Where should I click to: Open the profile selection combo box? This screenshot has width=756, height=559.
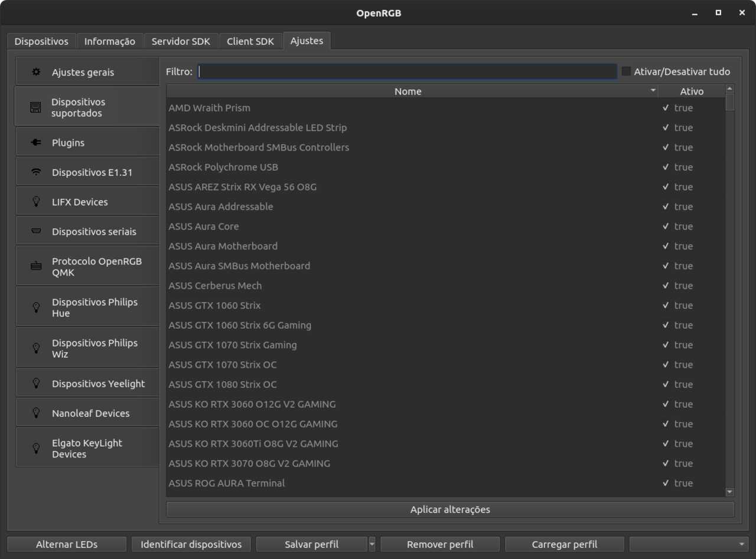point(687,544)
